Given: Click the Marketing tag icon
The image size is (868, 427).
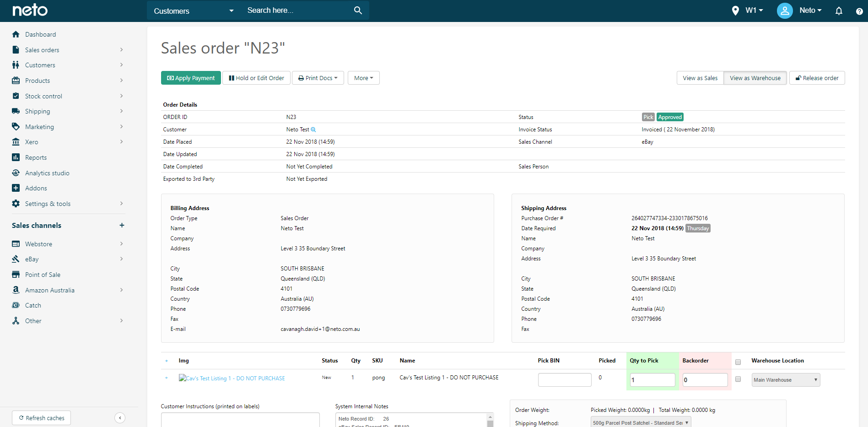Looking at the screenshot, I should (16, 127).
